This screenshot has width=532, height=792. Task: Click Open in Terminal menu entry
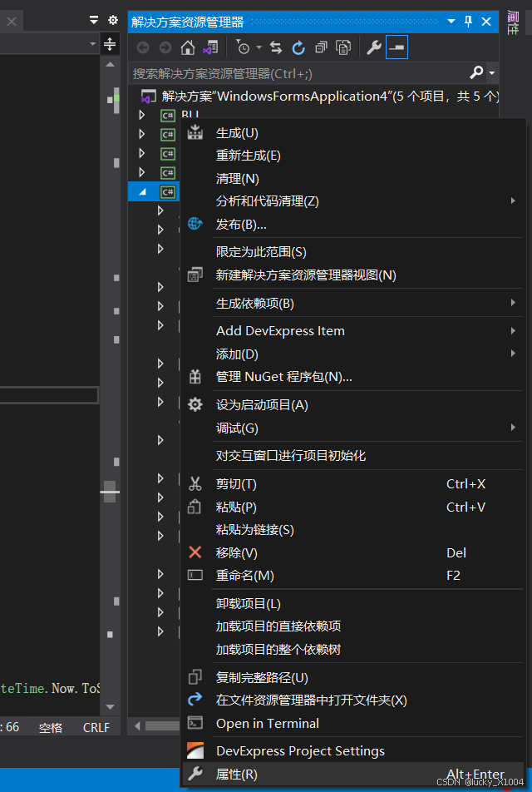266,723
